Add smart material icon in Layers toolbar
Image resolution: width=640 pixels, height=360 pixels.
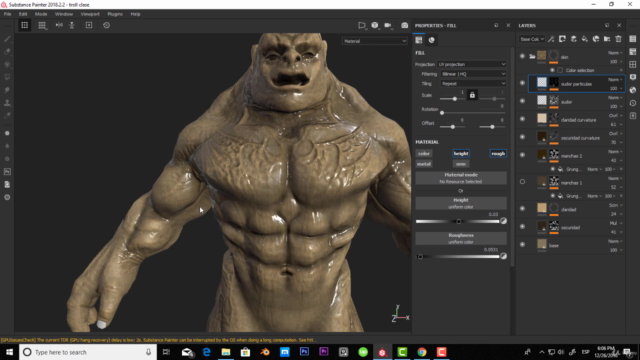tap(596, 39)
